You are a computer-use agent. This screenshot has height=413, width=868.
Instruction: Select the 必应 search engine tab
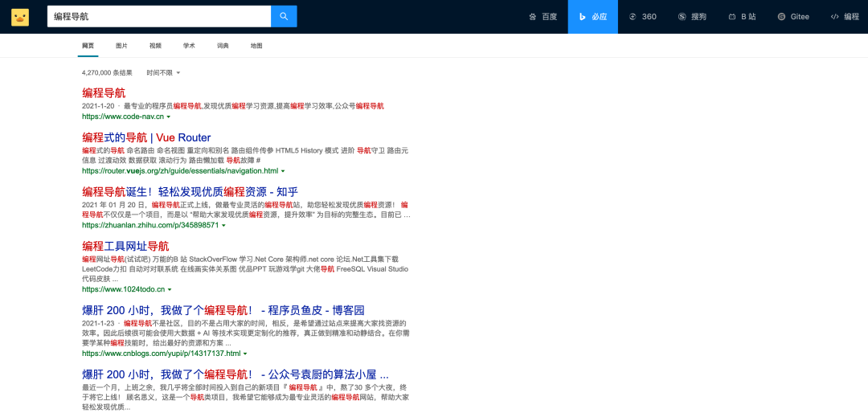click(593, 17)
